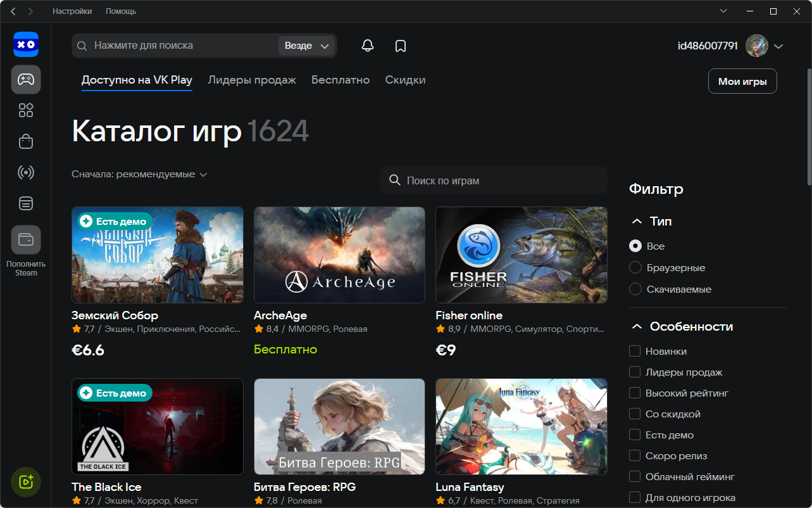
Task: Select the live broadcasts sidebar icon
Action: [26, 172]
